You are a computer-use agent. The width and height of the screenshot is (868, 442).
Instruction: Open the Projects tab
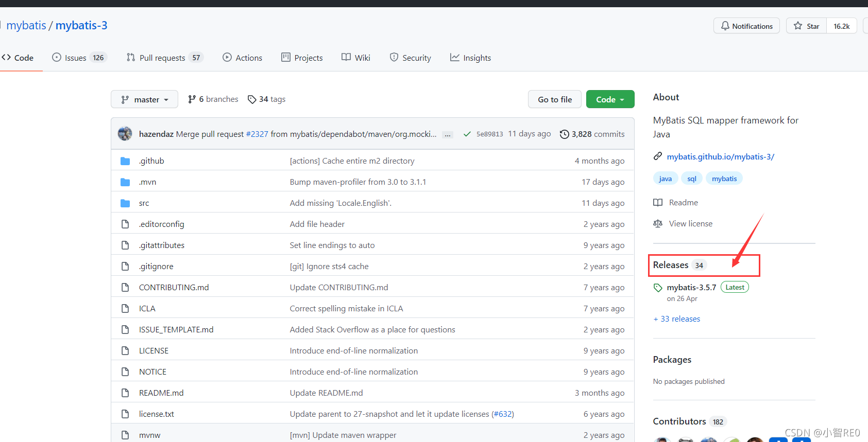pyautogui.click(x=302, y=58)
